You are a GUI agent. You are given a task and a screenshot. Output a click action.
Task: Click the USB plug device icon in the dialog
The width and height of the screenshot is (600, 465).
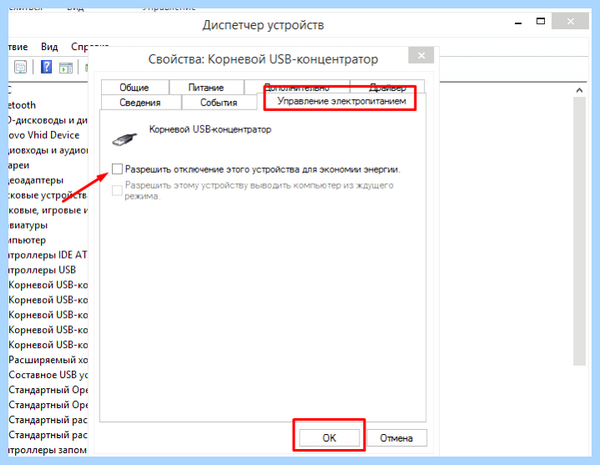pyautogui.click(x=124, y=139)
